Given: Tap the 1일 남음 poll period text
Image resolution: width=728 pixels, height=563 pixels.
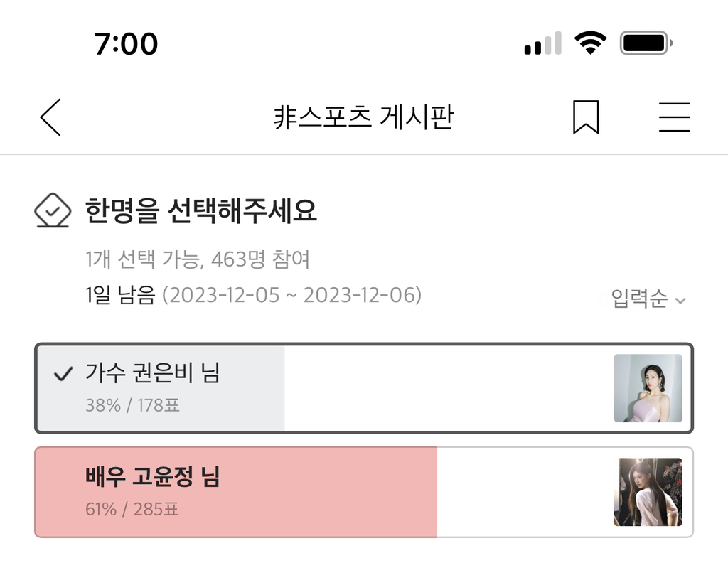Looking at the screenshot, I should (119, 295).
